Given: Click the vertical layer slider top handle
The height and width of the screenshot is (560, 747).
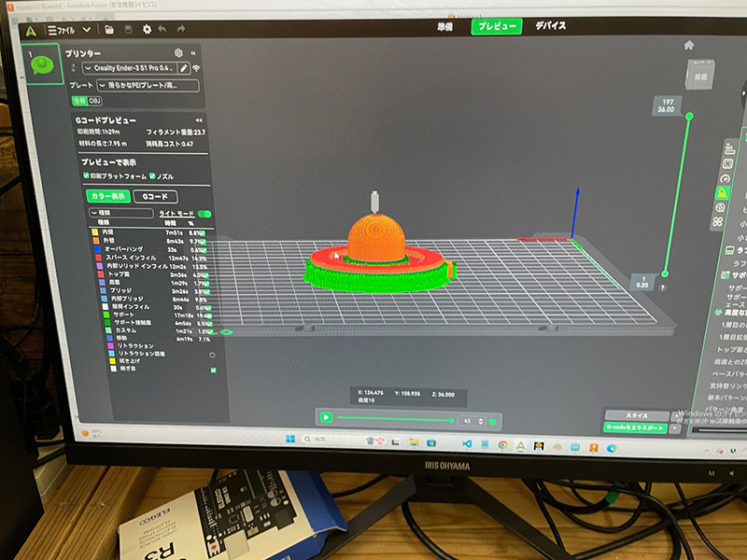Looking at the screenshot, I should point(689,117).
